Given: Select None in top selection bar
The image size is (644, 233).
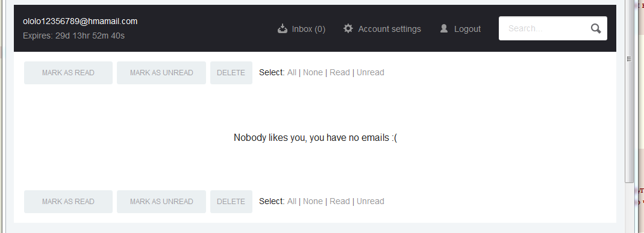Looking at the screenshot, I should [x=313, y=73].
